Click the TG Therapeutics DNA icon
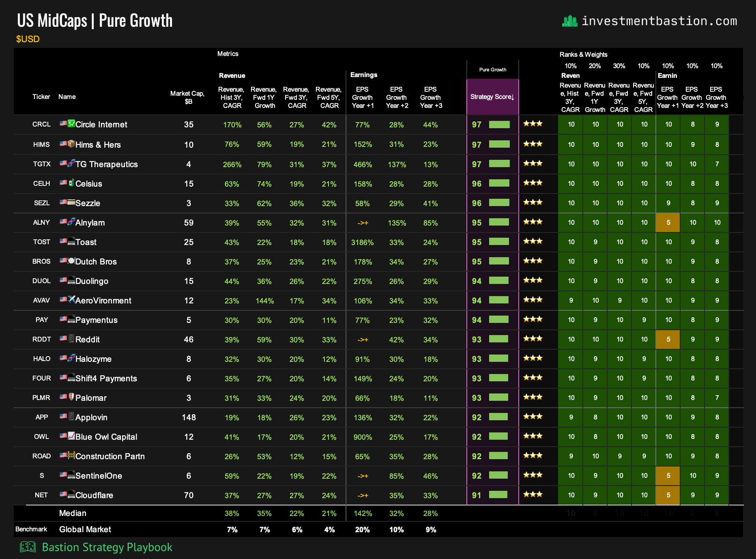This screenshot has height=559, width=756. tap(71, 163)
